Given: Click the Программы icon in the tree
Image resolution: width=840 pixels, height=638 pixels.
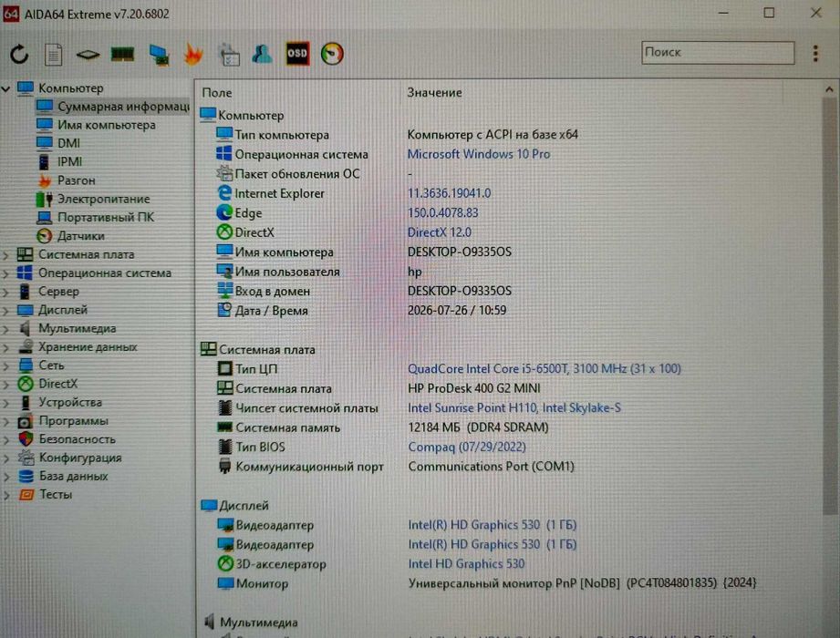Looking at the screenshot, I should pos(26,421).
